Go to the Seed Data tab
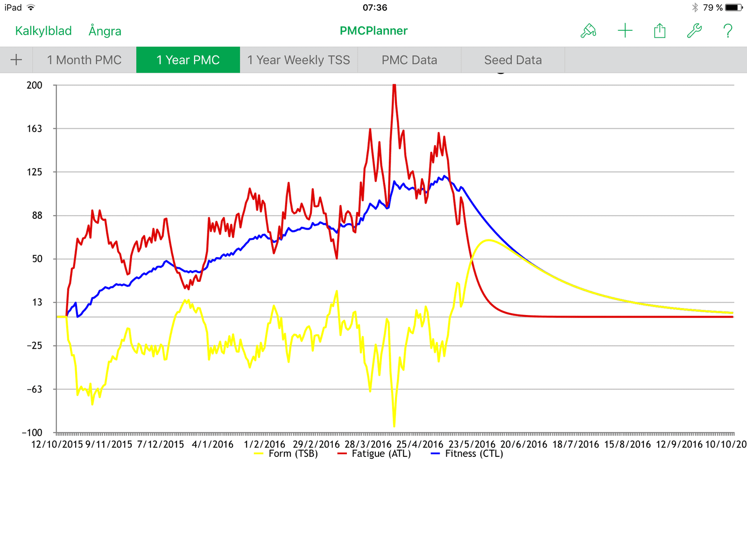This screenshot has width=747, height=560. click(x=513, y=60)
